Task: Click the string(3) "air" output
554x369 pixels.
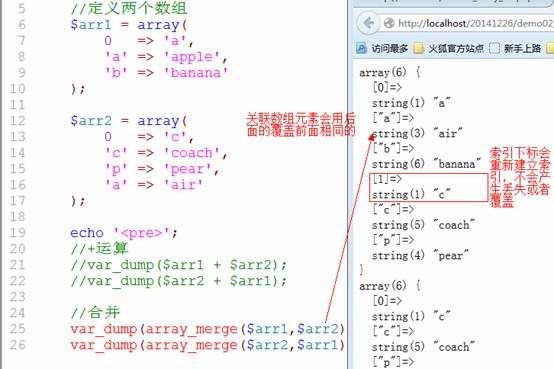Action: [x=417, y=134]
